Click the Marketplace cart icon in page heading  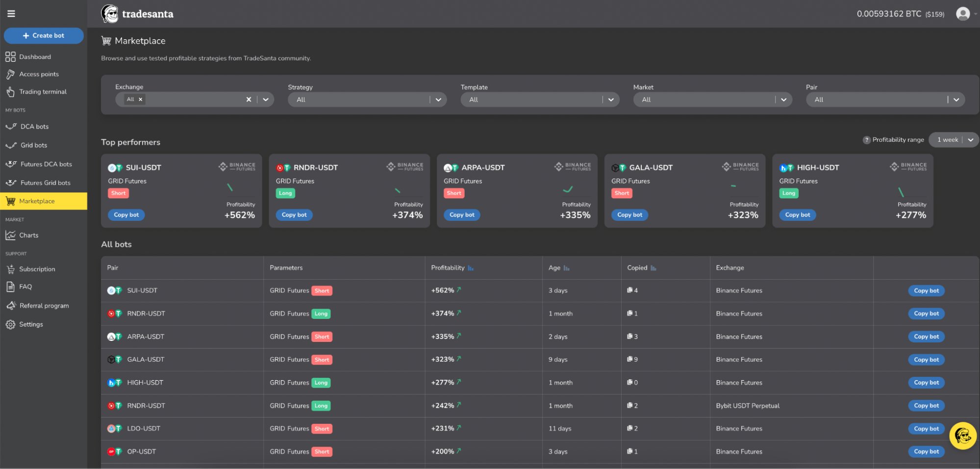pos(106,41)
